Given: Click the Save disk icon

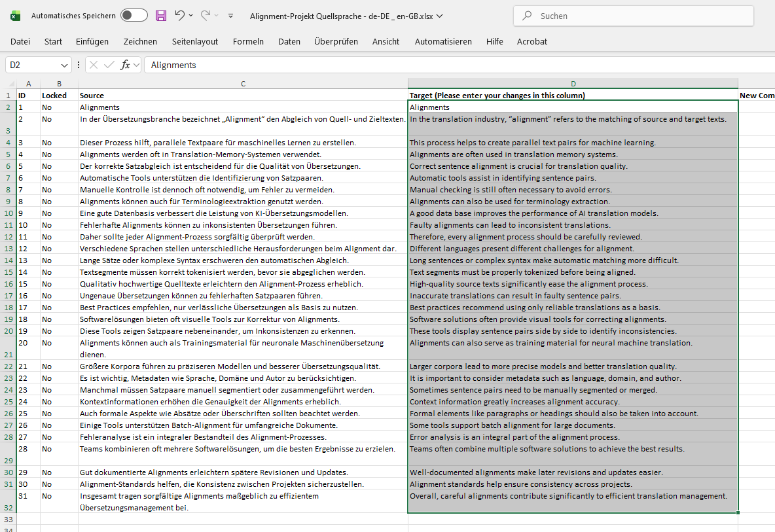Looking at the screenshot, I should [x=160, y=16].
